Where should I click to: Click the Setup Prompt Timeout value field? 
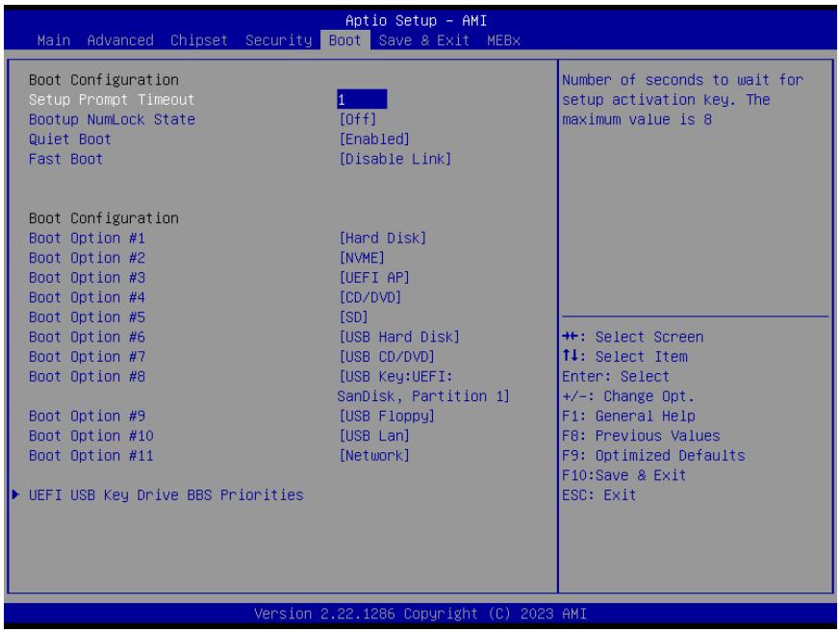click(362, 100)
